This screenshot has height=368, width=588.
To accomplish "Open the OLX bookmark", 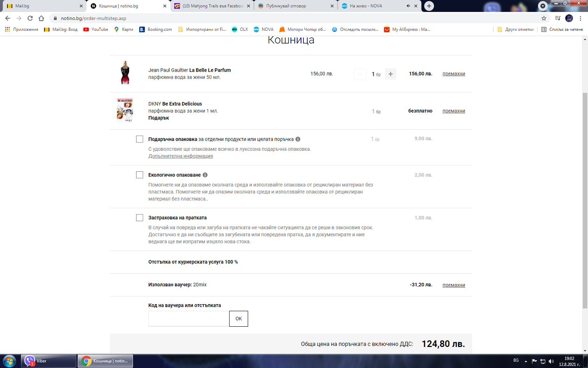I will tap(240, 29).
